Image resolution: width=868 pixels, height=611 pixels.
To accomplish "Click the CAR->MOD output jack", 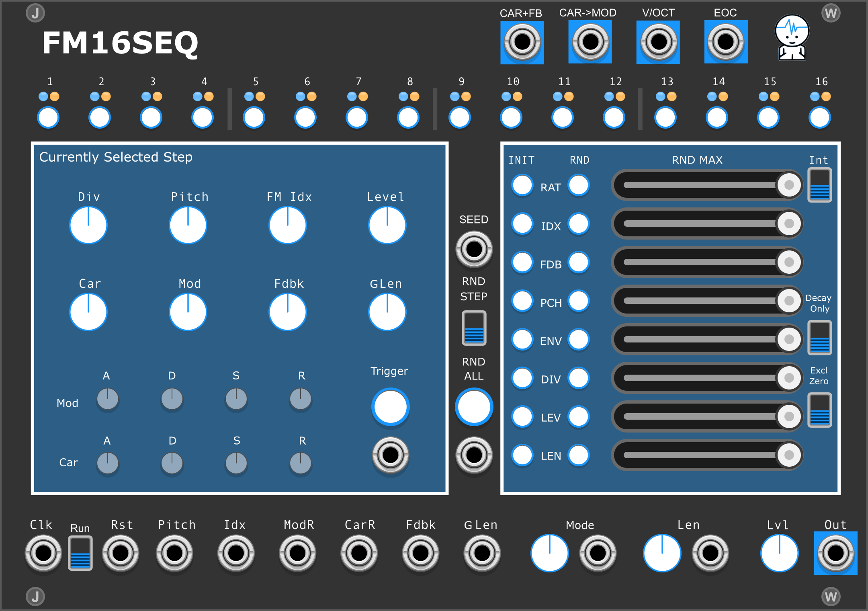I will [590, 42].
